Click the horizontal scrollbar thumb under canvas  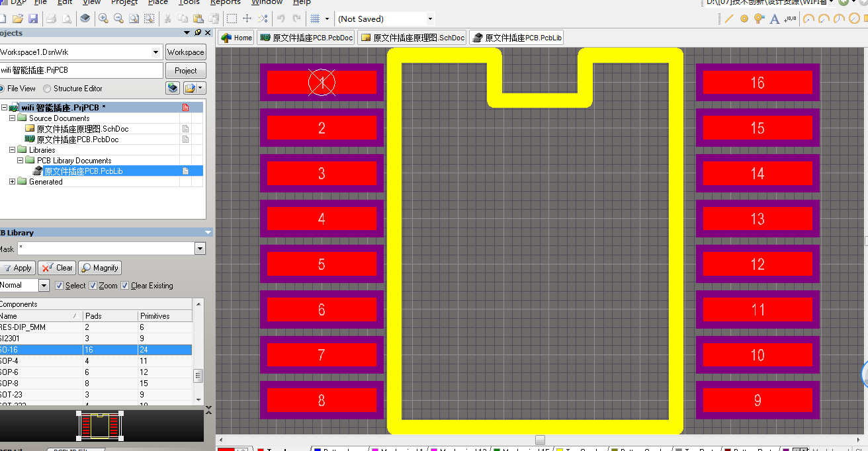click(540, 440)
